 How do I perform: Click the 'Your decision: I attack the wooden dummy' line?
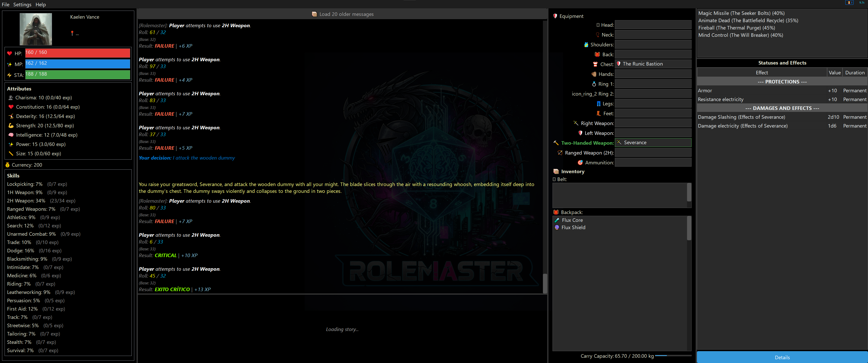point(187,158)
